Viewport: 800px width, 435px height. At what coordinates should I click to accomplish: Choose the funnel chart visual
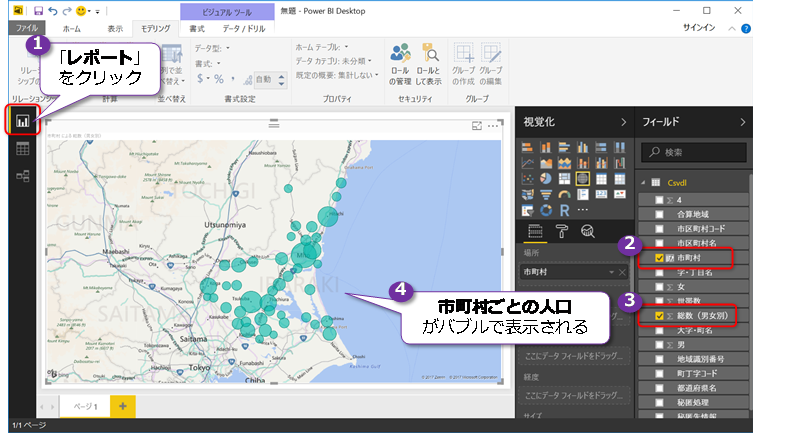546,195
